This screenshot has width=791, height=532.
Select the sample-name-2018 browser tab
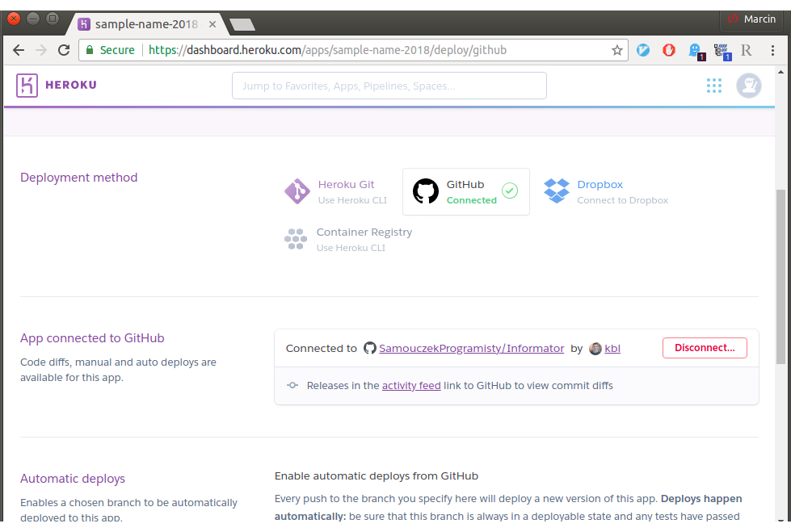click(x=146, y=24)
